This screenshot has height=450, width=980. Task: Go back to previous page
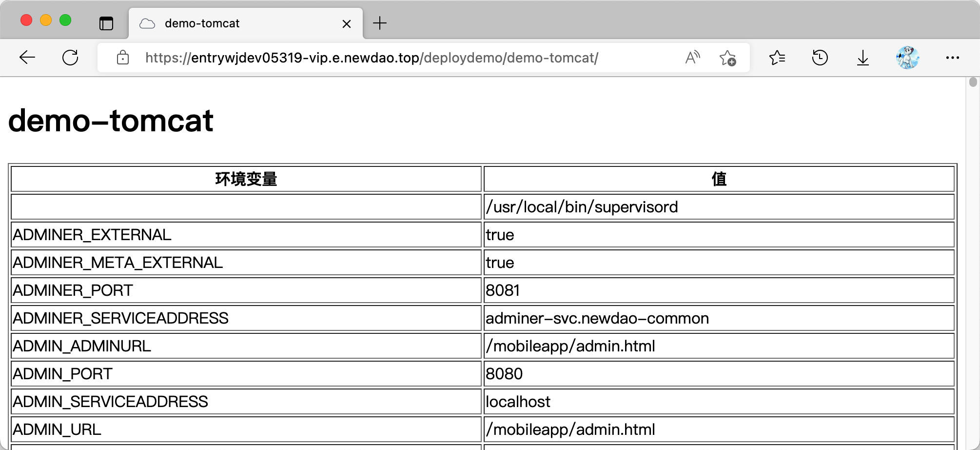click(x=27, y=58)
